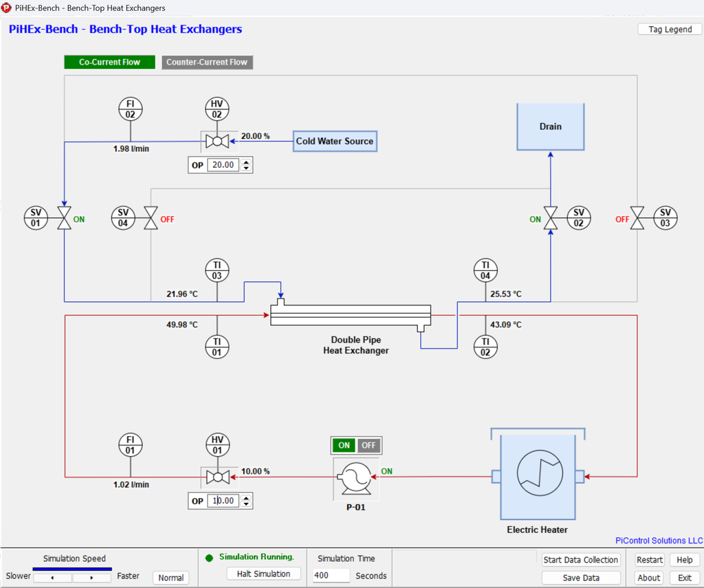
Task: Click the SV 01 solenoid valve bubble
Action: tap(36, 218)
